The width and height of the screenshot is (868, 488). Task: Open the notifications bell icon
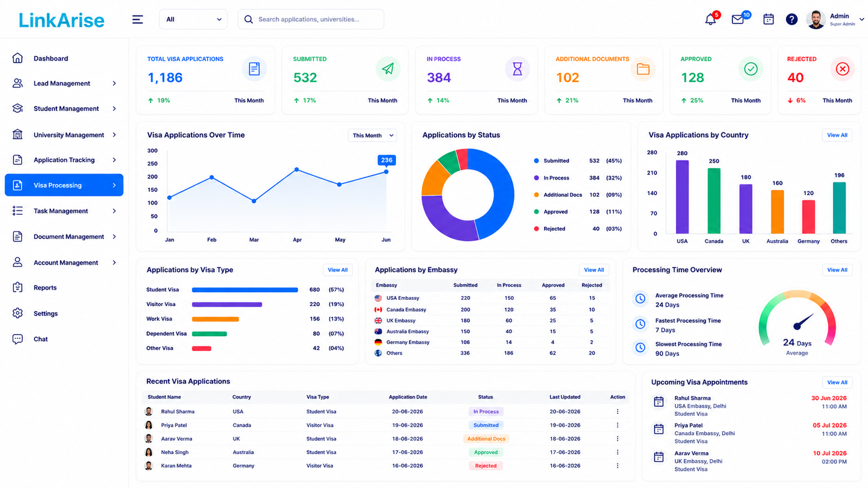[x=711, y=20]
